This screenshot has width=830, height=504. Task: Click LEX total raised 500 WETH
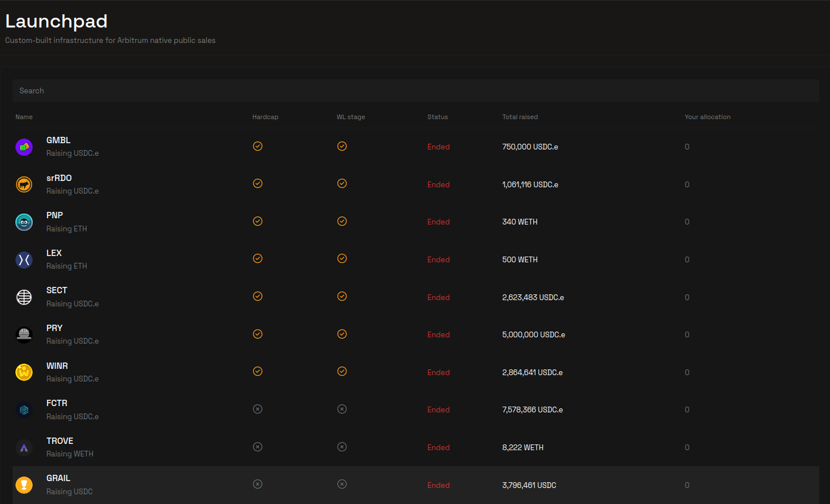520,260
